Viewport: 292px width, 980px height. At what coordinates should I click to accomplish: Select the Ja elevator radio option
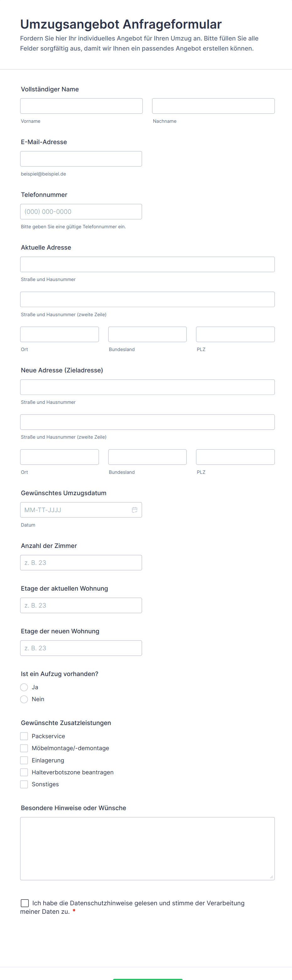(24, 687)
